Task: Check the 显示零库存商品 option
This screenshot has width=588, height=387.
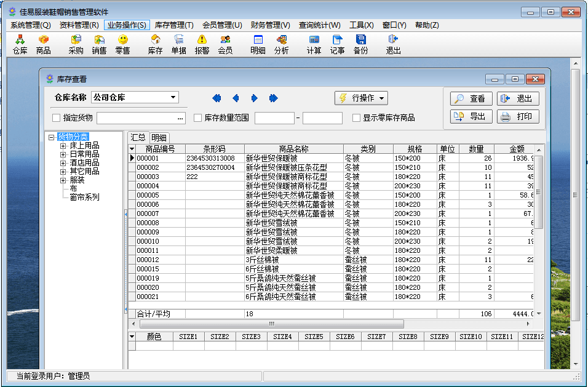Action: coord(357,118)
